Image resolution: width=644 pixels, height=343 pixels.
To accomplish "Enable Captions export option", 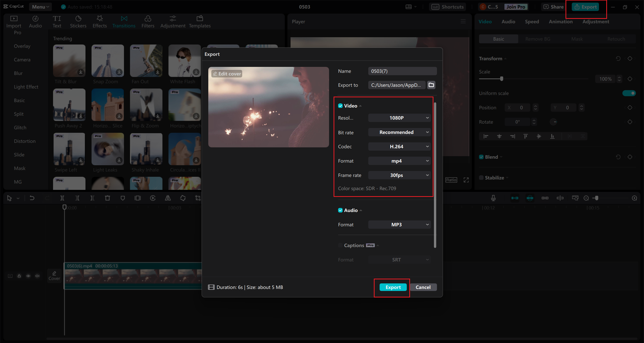I will pos(340,245).
